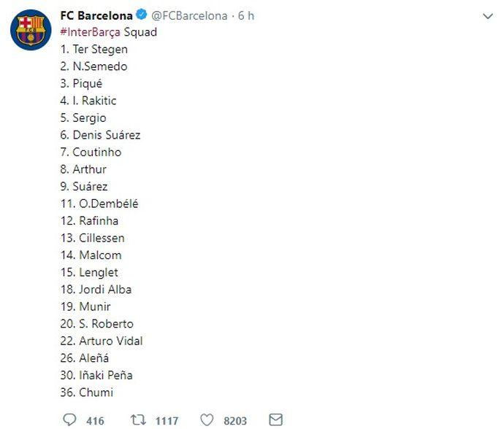This screenshot has width=504, height=429.
Task: Click the line "11. O.Dembélé"
Action: [99, 204]
